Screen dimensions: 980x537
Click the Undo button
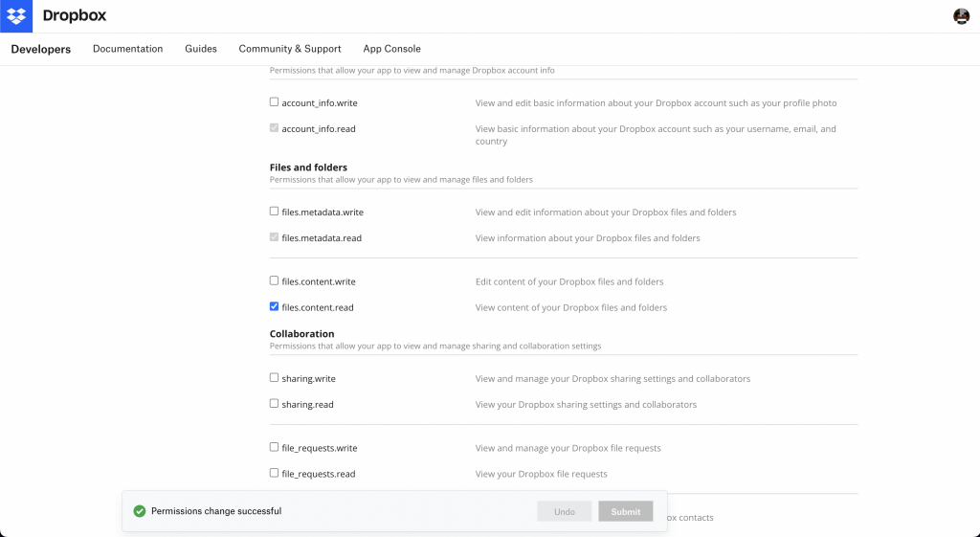coord(565,511)
